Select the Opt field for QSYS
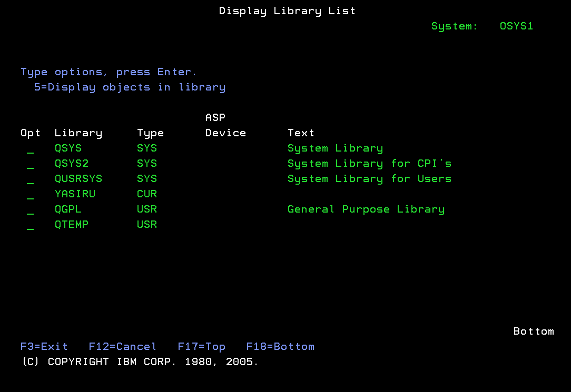The height and width of the screenshot is (392, 571). [x=30, y=148]
